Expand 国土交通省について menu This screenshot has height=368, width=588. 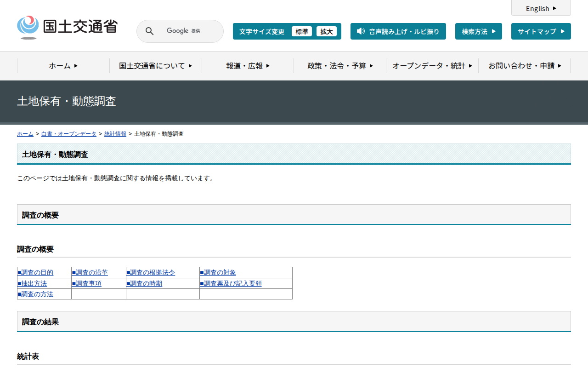click(x=155, y=66)
